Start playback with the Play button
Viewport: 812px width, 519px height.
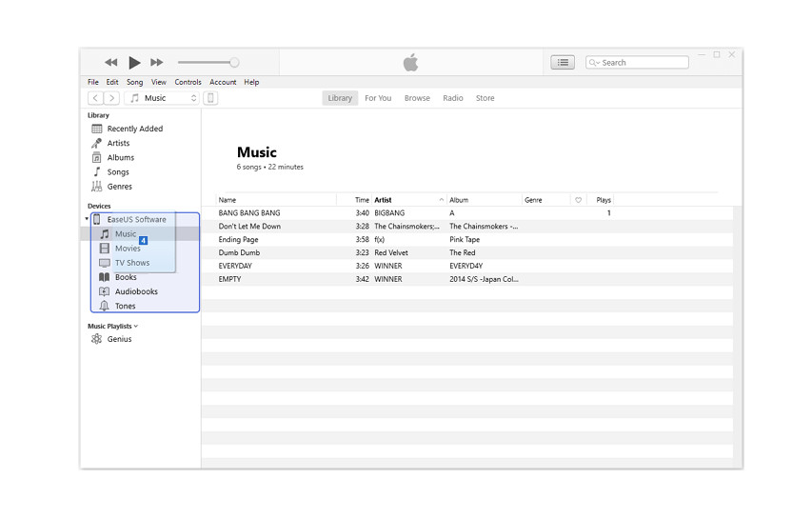pos(134,63)
